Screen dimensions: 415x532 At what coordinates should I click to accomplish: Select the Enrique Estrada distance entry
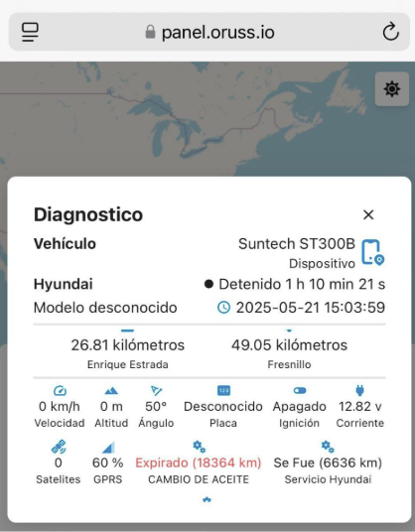point(128,353)
